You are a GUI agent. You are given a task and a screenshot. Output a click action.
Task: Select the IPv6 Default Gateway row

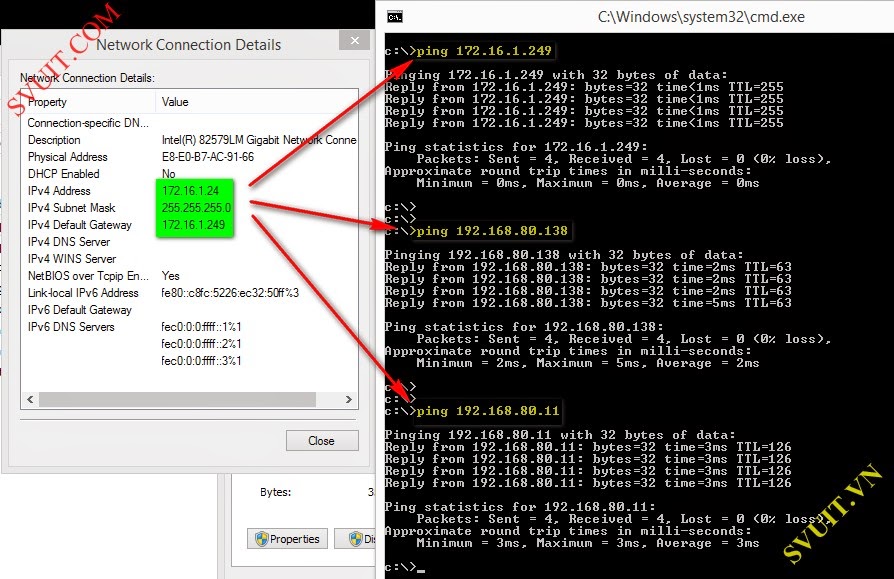coord(189,310)
